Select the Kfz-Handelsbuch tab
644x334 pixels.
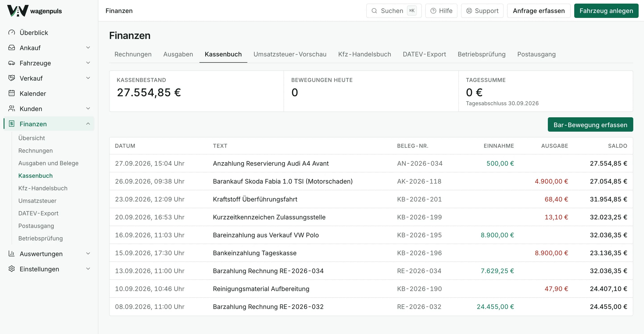(364, 54)
